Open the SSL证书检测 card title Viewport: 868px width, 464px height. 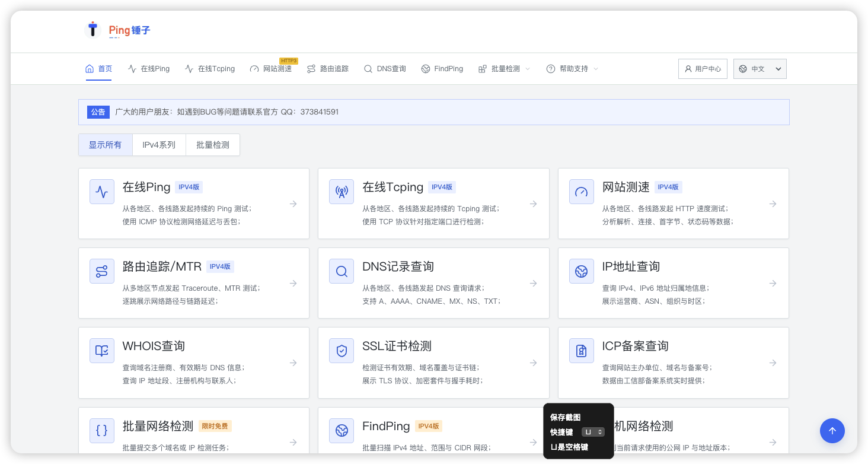point(397,346)
